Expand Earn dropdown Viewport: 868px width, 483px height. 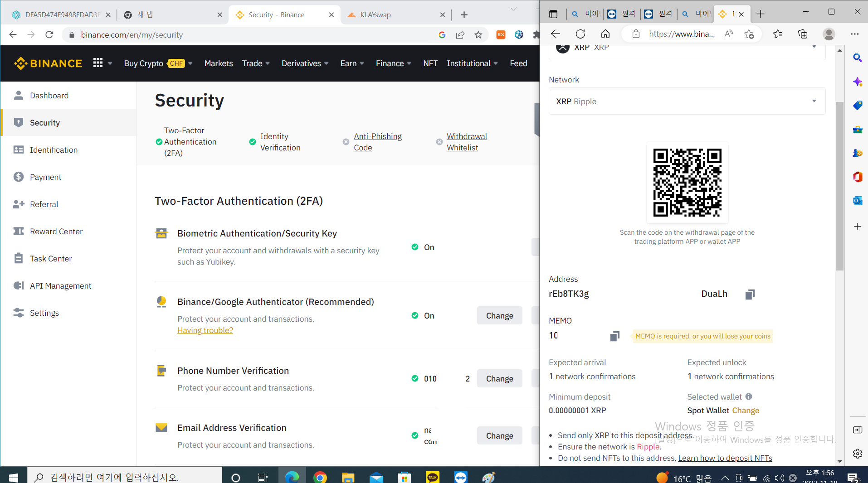tap(352, 63)
